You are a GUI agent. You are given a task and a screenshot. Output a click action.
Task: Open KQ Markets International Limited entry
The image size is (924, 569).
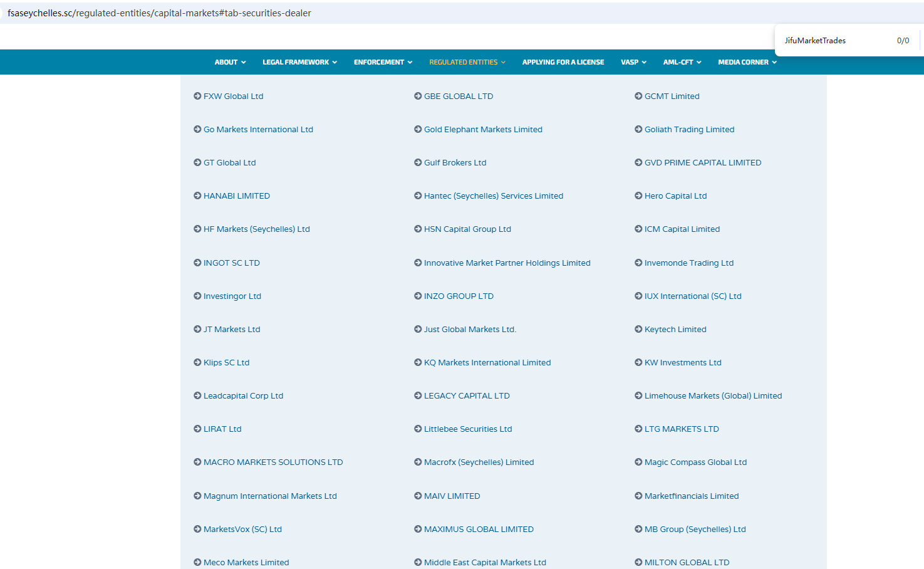pos(487,362)
